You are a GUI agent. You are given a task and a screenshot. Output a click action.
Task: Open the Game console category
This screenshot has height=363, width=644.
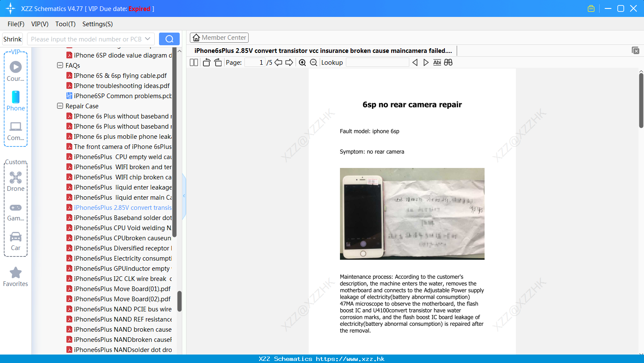(x=16, y=212)
